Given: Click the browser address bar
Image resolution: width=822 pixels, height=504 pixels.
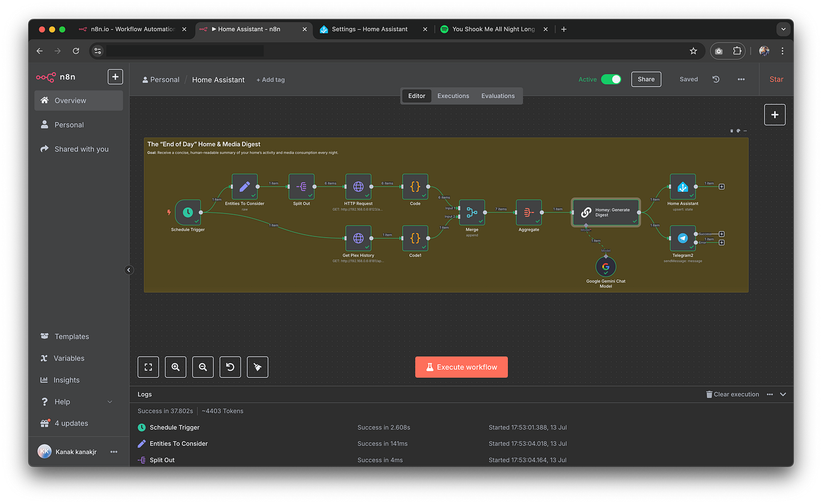Looking at the screenshot, I should tap(388, 51).
